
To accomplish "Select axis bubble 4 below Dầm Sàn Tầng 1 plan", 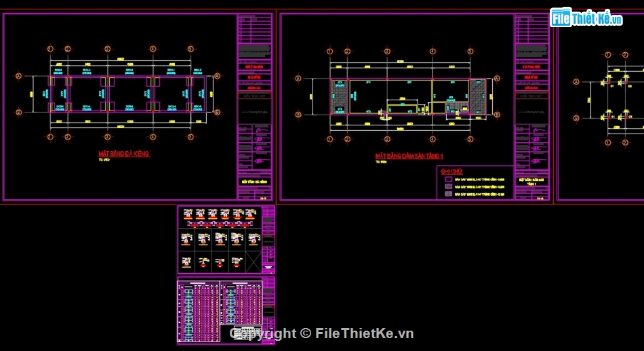I will pos(432,139).
